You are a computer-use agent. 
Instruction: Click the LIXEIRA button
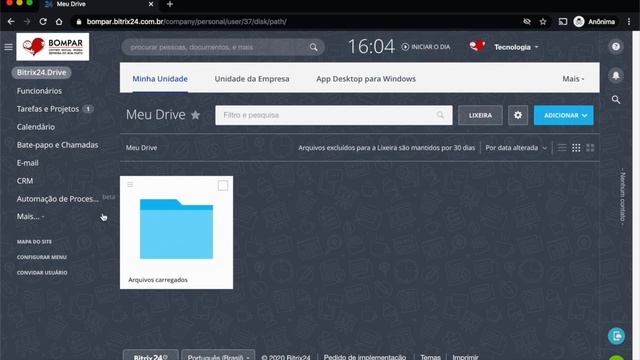coord(480,116)
